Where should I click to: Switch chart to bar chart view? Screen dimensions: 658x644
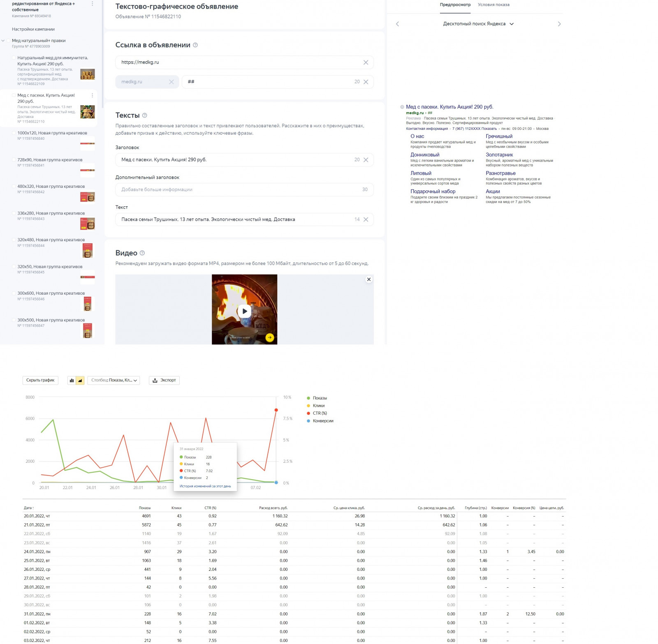click(x=72, y=381)
